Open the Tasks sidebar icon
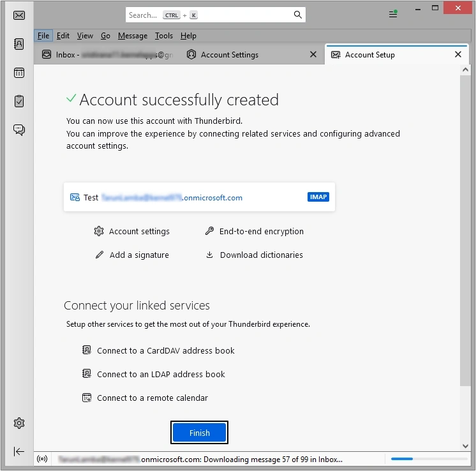Image resolution: width=476 pixels, height=471 pixels. (x=19, y=101)
